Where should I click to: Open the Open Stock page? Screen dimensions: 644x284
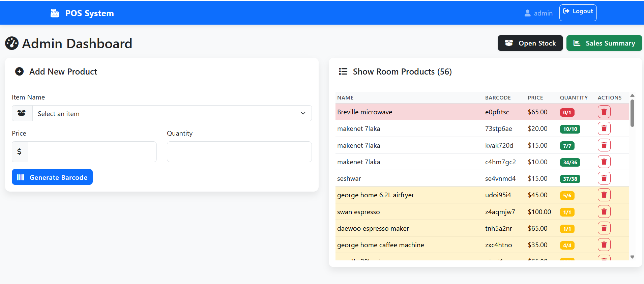(530, 43)
